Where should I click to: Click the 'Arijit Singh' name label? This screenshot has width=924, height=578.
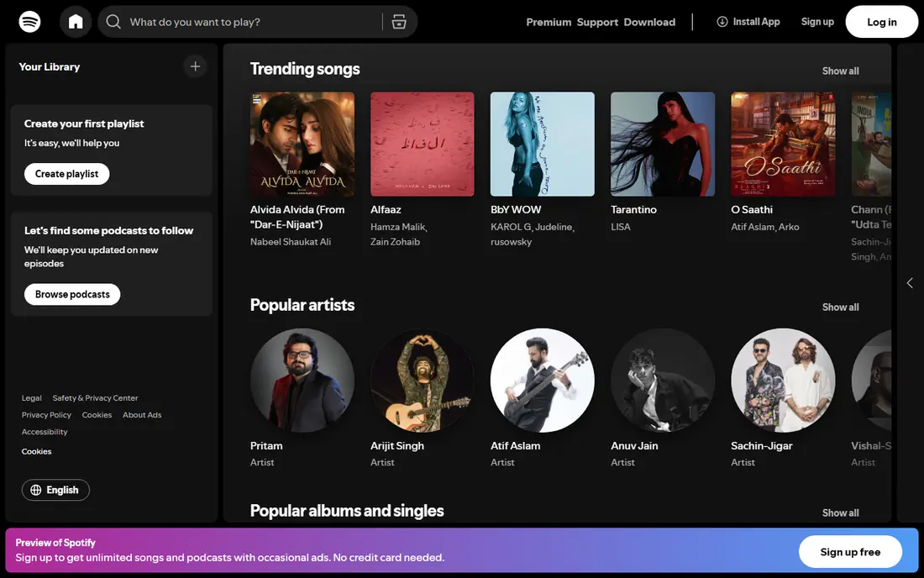[x=397, y=446]
